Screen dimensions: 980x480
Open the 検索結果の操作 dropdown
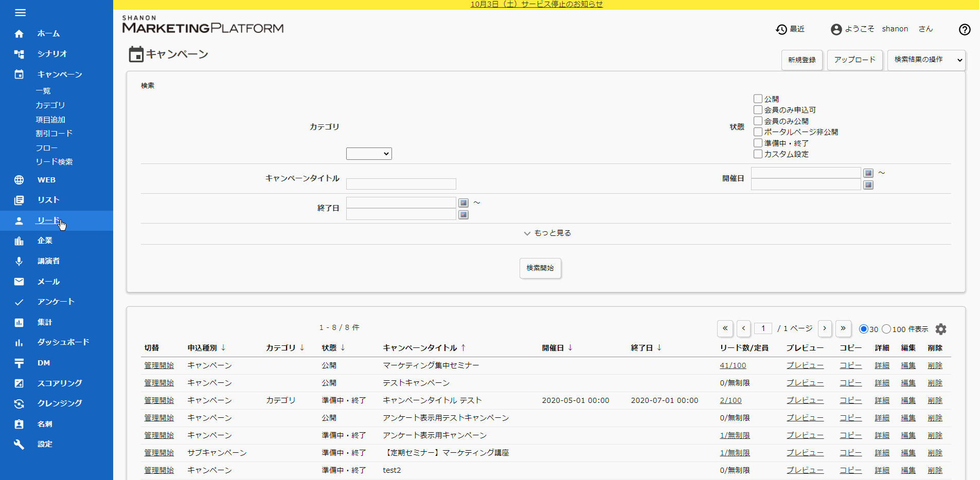pos(926,60)
